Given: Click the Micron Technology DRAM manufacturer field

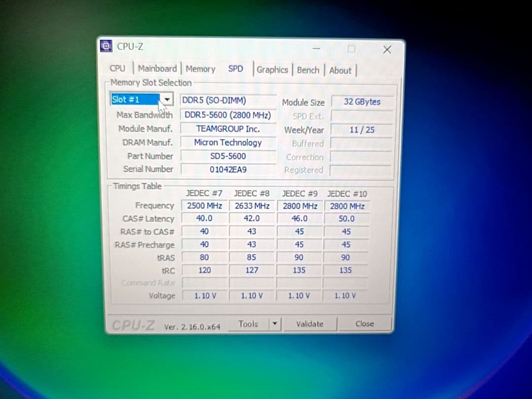Looking at the screenshot, I should tap(228, 142).
